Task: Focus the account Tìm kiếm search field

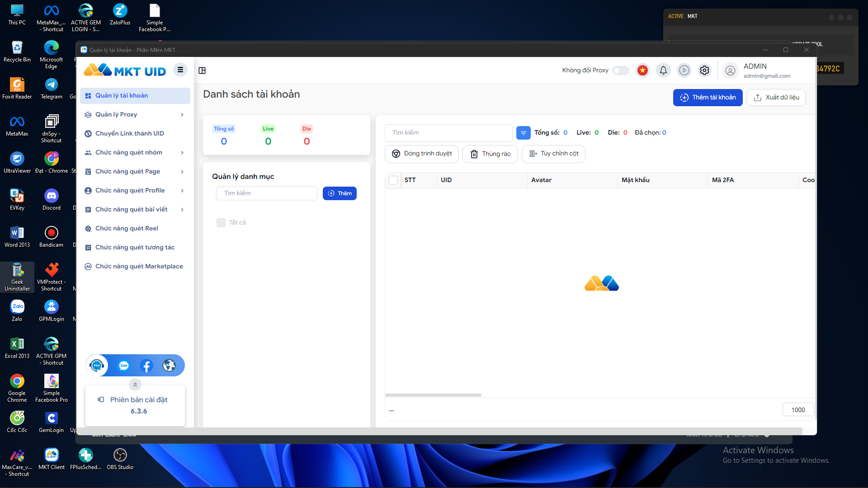Action: tap(448, 133)
